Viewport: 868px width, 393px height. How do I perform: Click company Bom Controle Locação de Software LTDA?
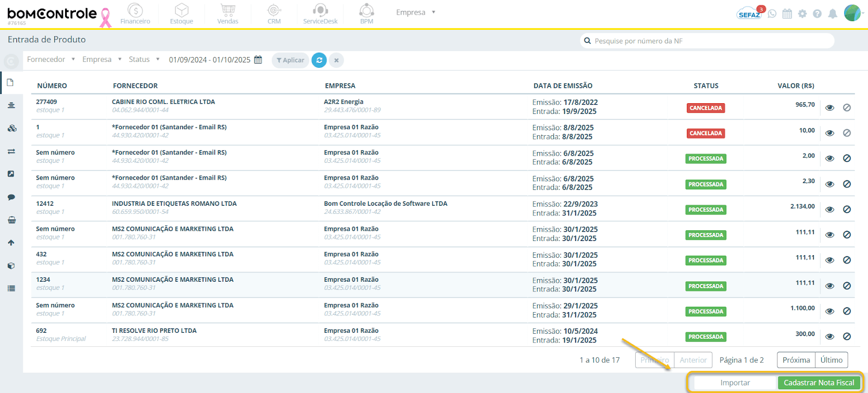386,204
